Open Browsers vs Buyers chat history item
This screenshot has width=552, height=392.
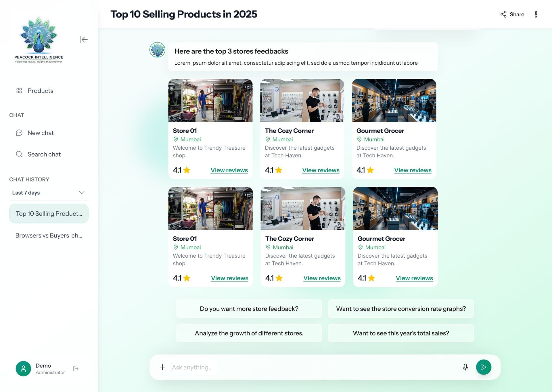(49, 235)
